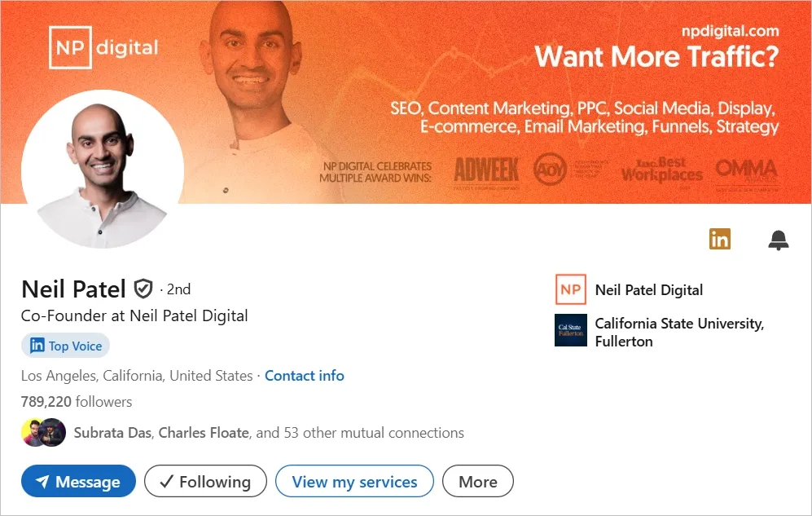Screen dimensions: 812x516
Task: Open the Contact info link
Action: click(x=305, y=376)
